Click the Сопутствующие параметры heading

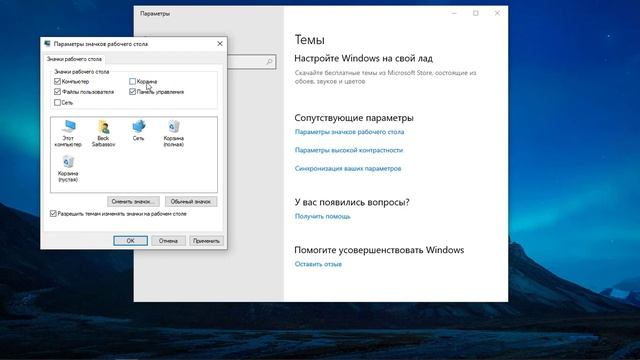[x=354, y=118]
